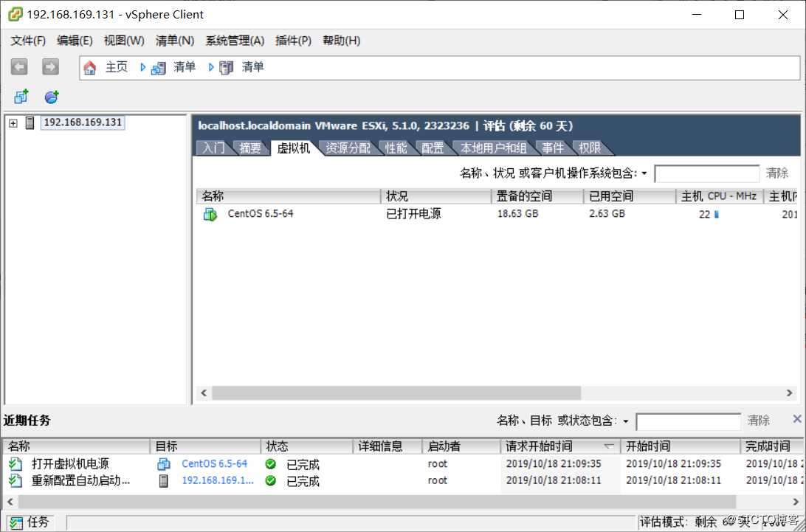Click the 主页 home icon in navigation bar
Image resolution: width=806 pixels, height=532 pixels.
pos(89,67)
